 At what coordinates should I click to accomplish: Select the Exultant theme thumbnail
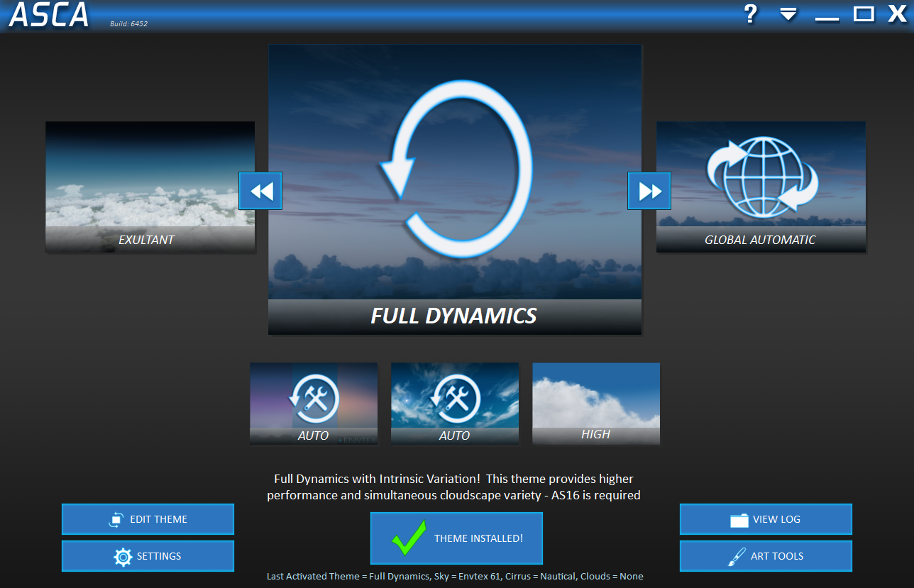150,187
